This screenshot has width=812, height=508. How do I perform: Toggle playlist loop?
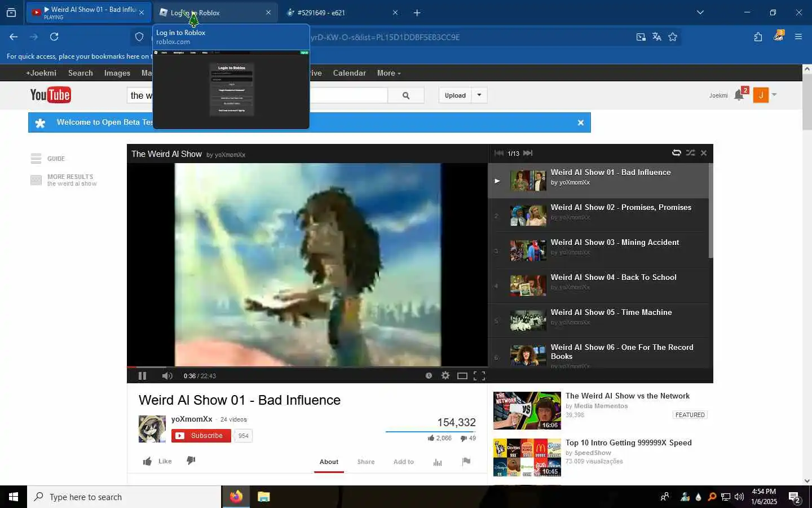676,153
